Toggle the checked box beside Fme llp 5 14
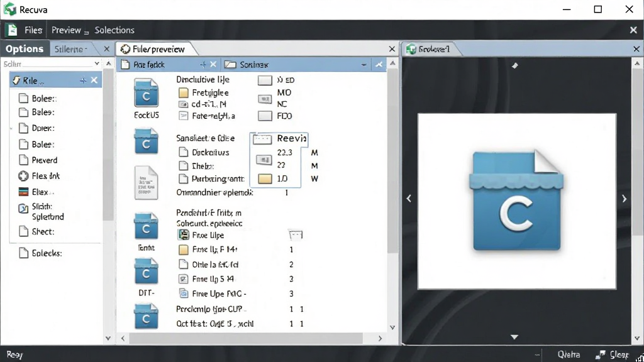 tap(184, 279)
